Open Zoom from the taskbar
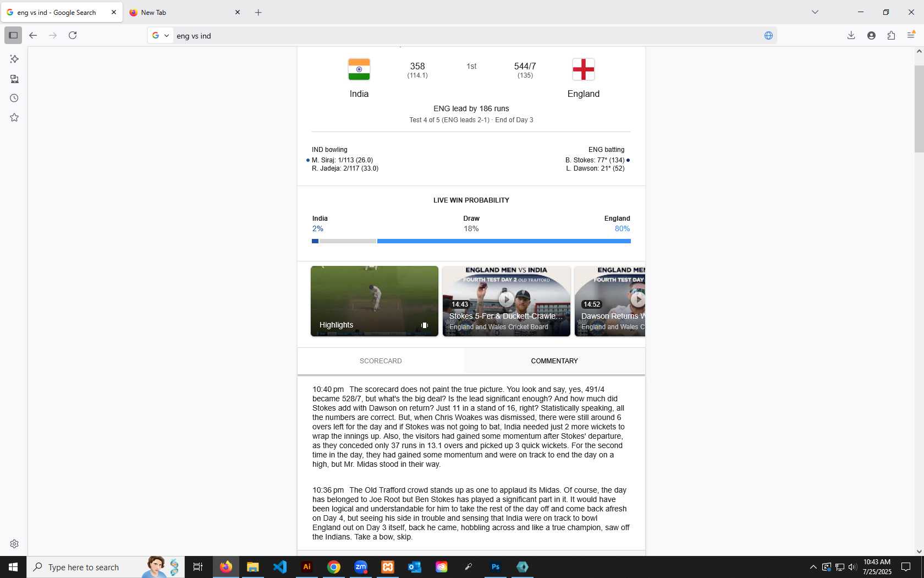 tap(361, 567)
